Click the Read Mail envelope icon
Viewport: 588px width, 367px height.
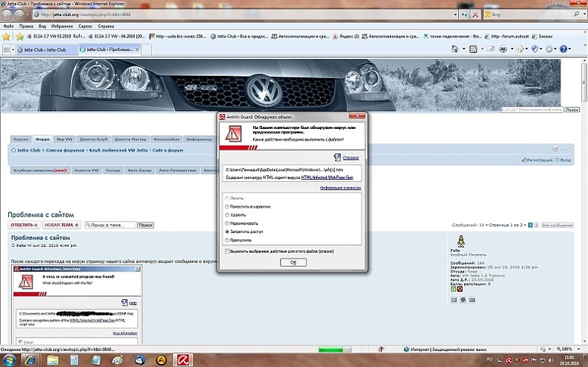click(491, 49)
